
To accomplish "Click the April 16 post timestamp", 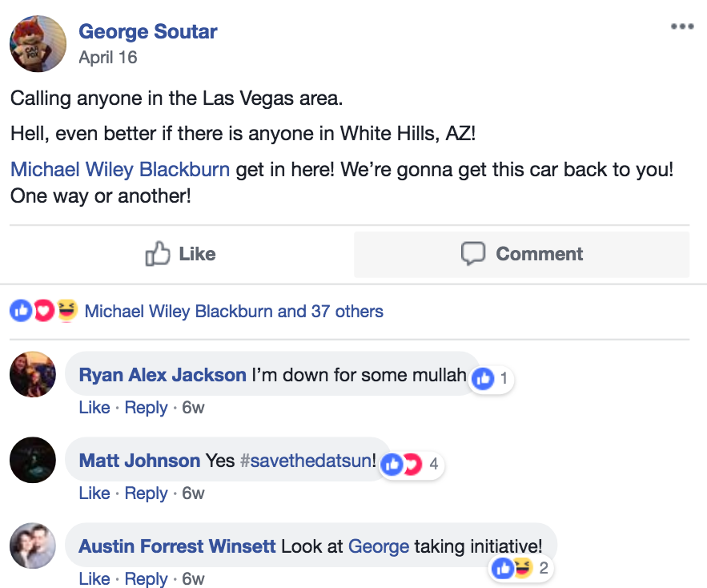I will (108, 58).
